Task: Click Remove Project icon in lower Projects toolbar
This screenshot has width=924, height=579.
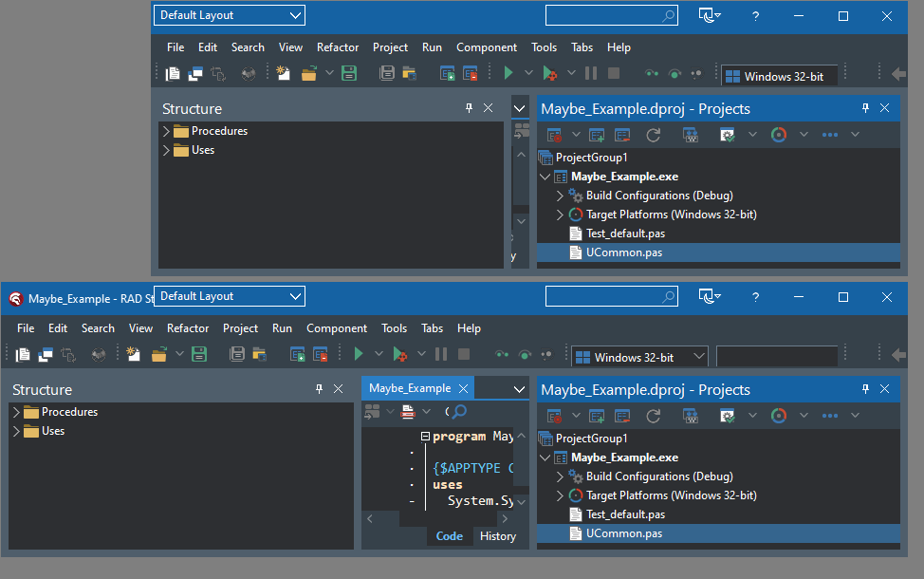Action: 622,417
